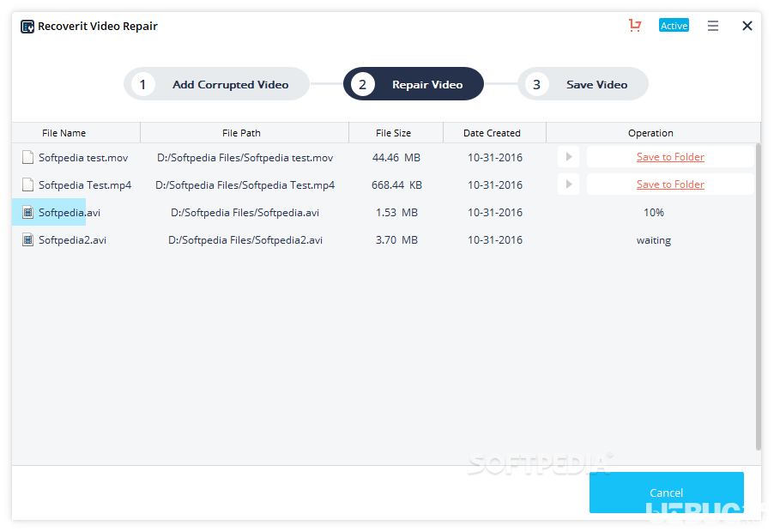
Task: Click the 1.53 MB file size
Action: [397, 213]
